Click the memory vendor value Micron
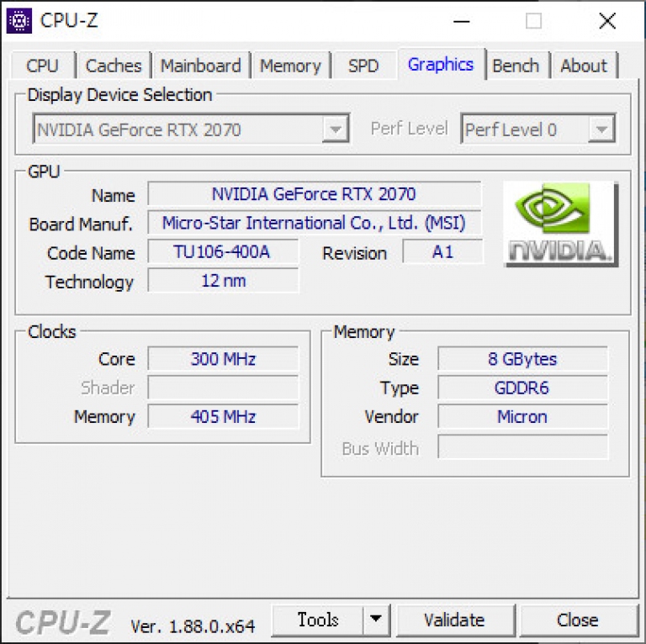646x644 pixels. pyautogui.click(x=523, y=416)
